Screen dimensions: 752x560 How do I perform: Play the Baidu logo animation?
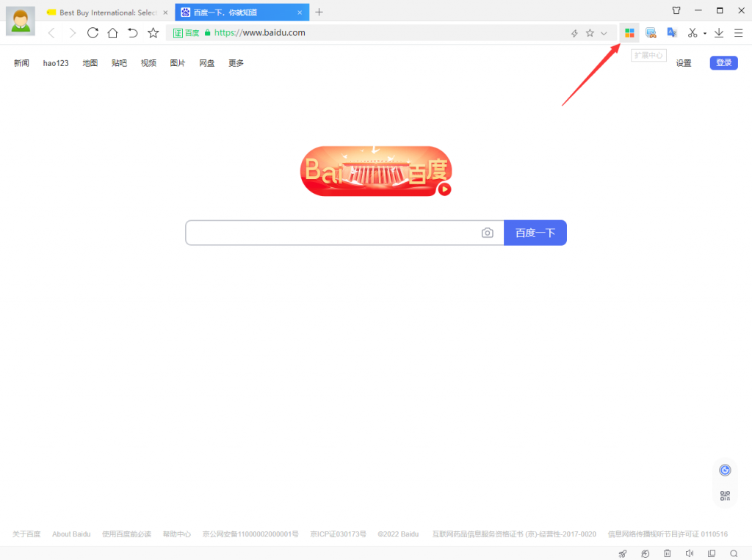pyautogui.click(x=444, y=189)
